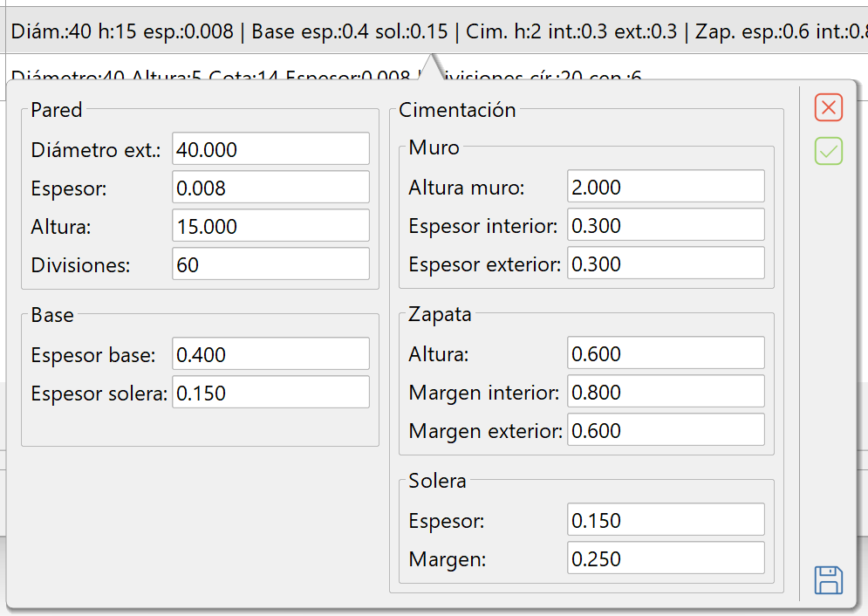Click the Muro Espesor exterior field
The width and height of the screenshot is (868, 616).
pyautogui.click(x=665, y=264)
